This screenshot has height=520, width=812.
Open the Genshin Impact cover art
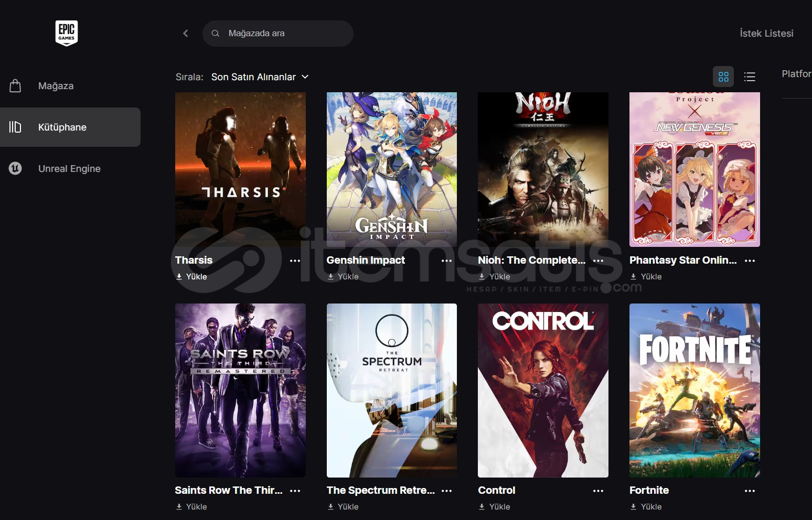pyautogui.click(x=392, y=169)
